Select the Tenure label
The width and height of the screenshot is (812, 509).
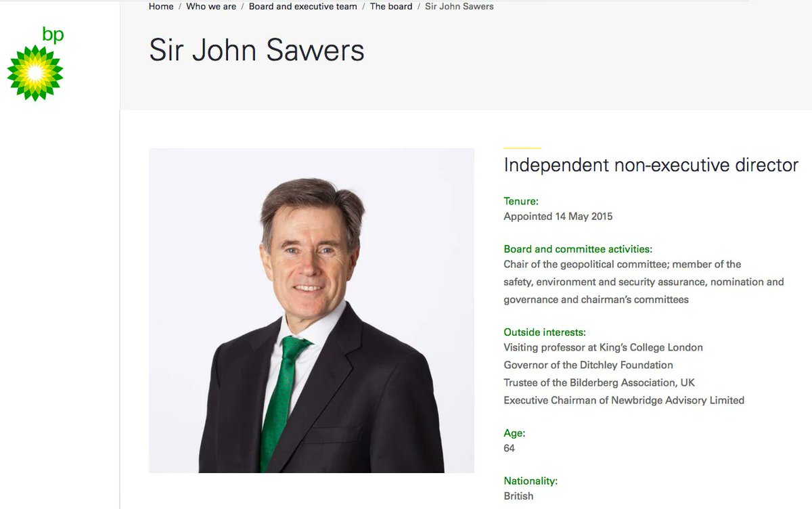[521, 201]
